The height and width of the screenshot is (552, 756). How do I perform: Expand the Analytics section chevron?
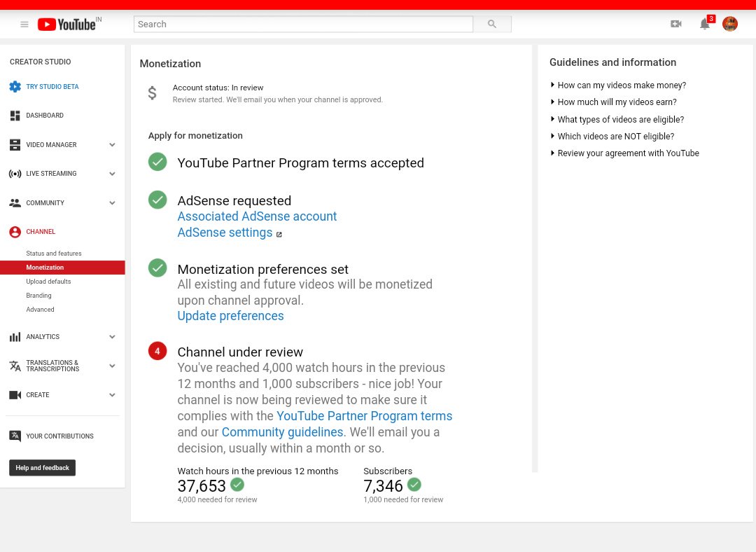(112, 337)
